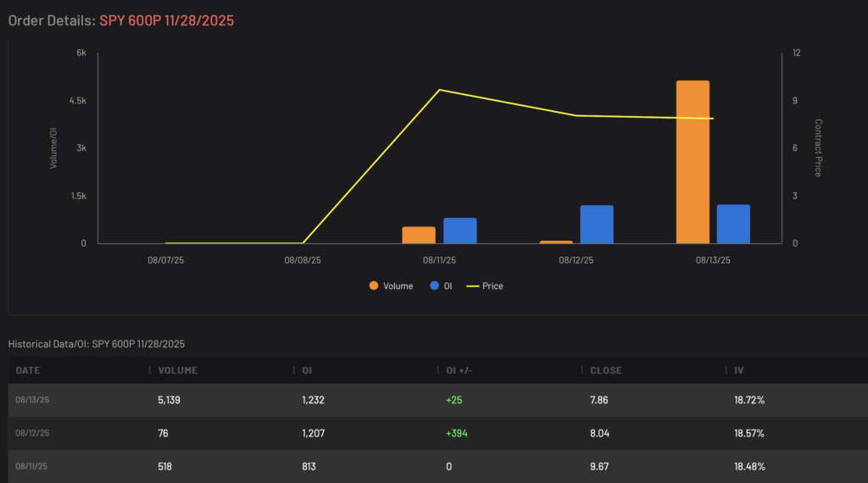
Task: Click the Contract Price axis title
Action: (818, 147)
